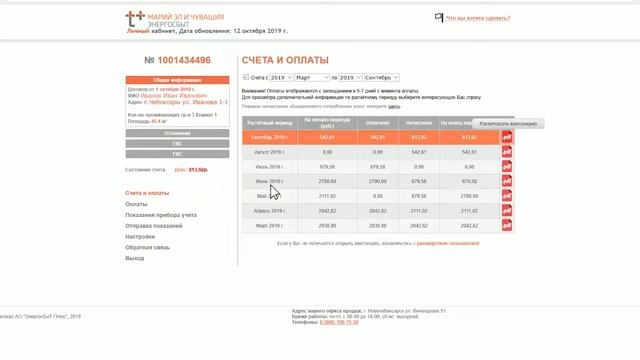Screen dimensions: 640x360
Task: Click the 'здесь' link about charges procedure
Action: [x=394, y=106]
